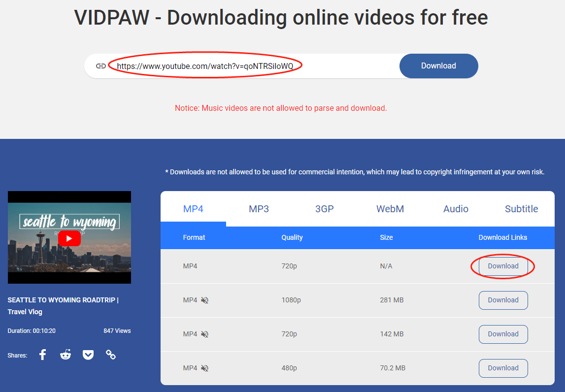
Task: Click the Size column header
Action: pyautogui.click(x=386, y=237)
